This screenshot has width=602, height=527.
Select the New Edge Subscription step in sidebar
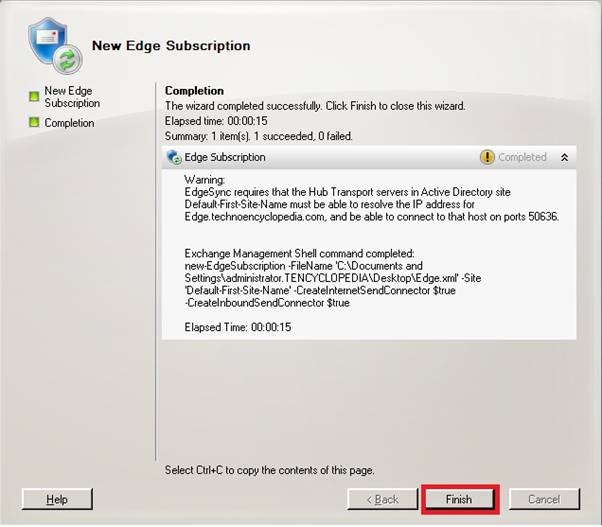72,97
